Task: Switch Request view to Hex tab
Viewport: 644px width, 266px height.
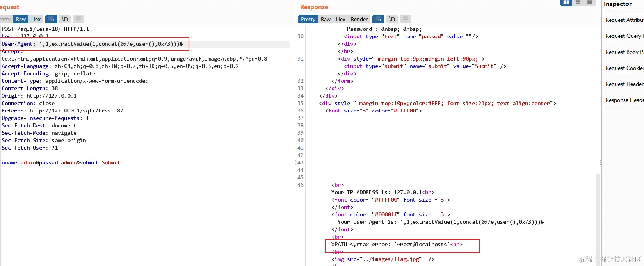Action: click(36, 19)
